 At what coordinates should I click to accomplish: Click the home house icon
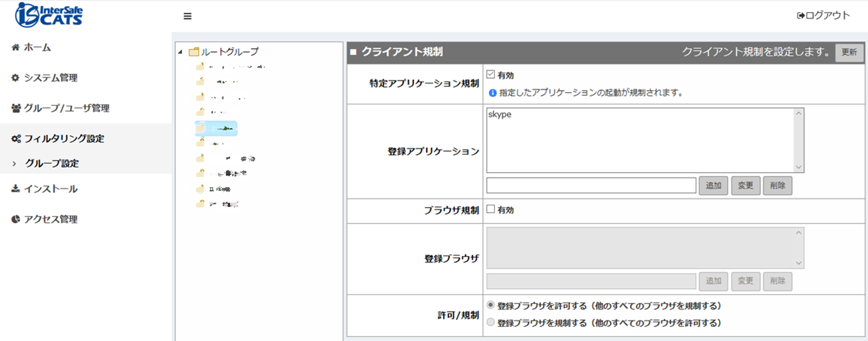tap(16, 47)
